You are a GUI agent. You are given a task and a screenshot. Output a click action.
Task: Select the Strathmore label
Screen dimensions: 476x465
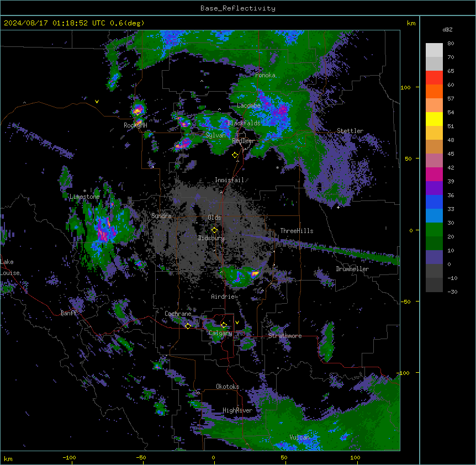(x=285, y=336)
